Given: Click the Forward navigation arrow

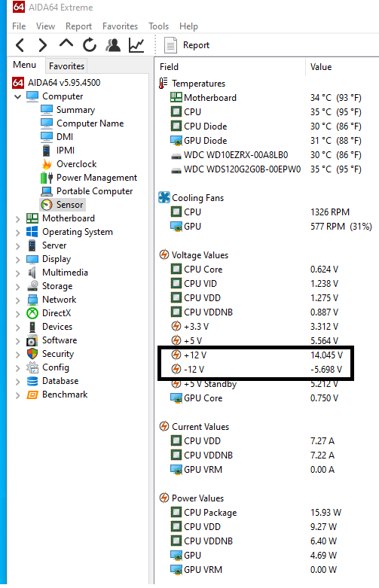Looking at the screenshot, I should click(43, 45).
